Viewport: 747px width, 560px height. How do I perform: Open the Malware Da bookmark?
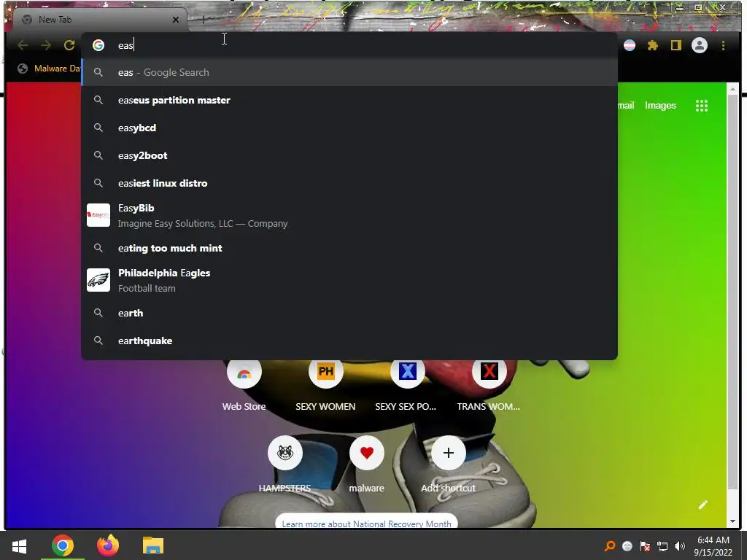50,69
